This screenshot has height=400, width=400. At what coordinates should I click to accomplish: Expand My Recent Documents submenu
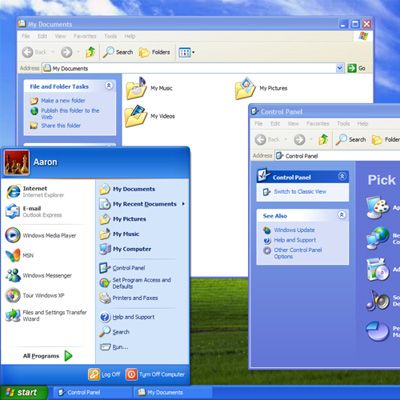[x=142, y=204]
